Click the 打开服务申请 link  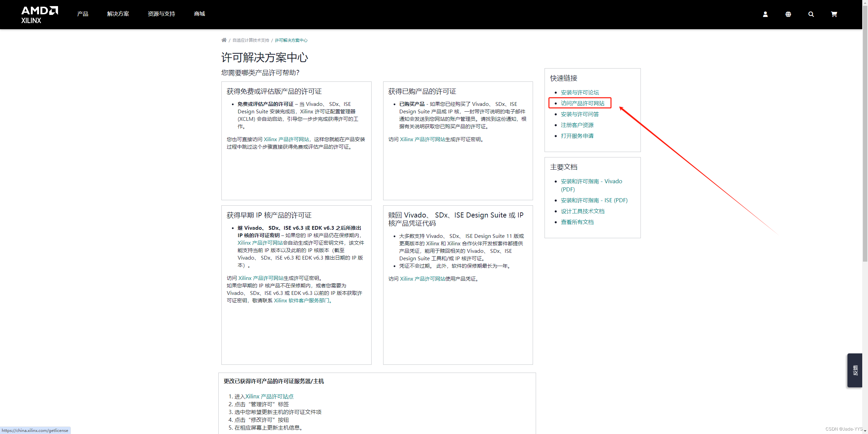577,136
